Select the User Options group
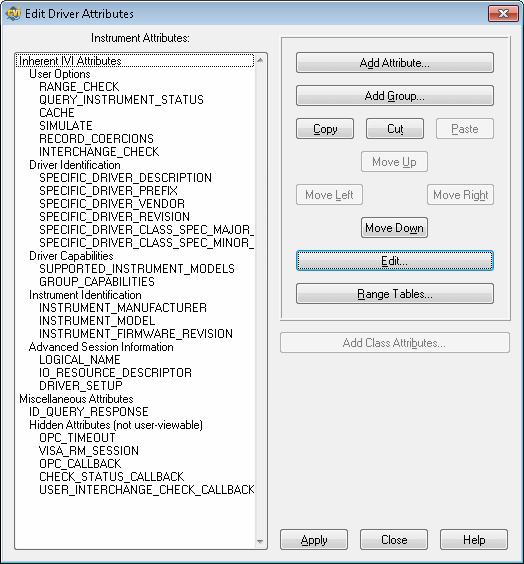 coord(60,74)
